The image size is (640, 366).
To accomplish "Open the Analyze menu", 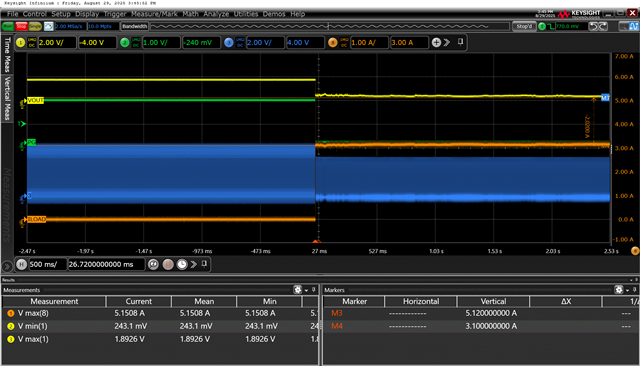I will tap(216, 14).
